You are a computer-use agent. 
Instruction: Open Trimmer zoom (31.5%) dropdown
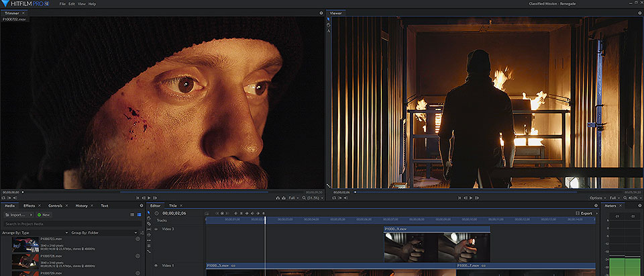(x=313, y=198)
